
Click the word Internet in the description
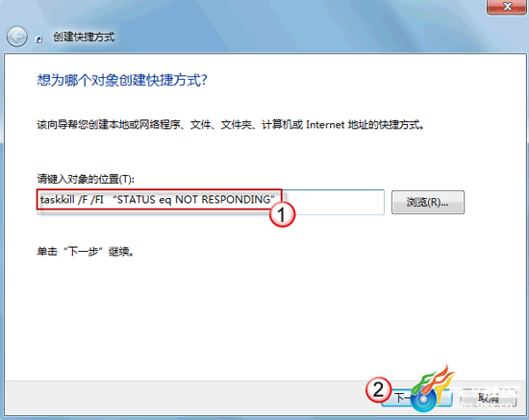point(325,125)
